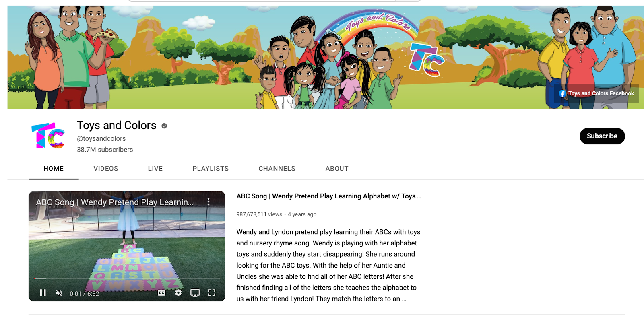
Task: Subscribe to Toys and Colors channel
Action: 602,136
